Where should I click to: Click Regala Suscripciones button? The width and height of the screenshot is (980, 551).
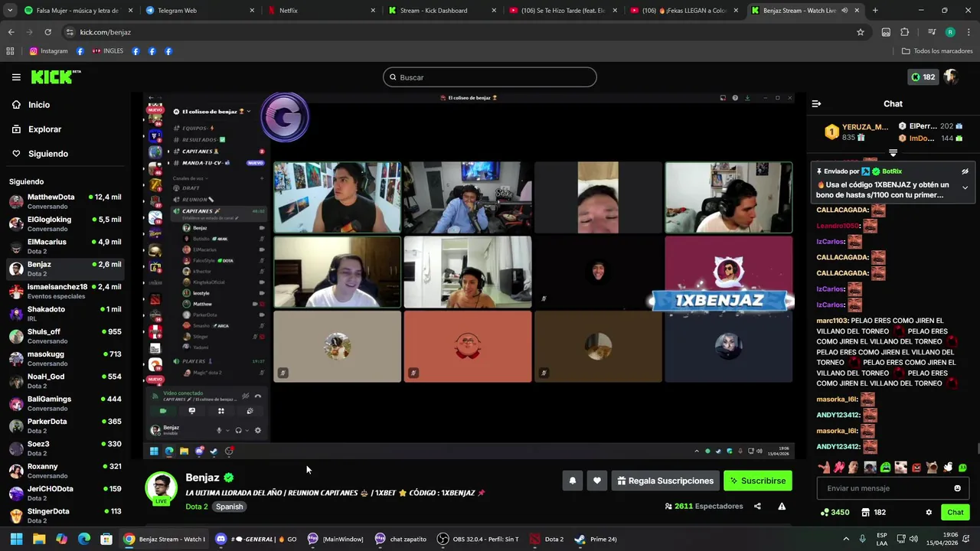pyautogui.click(x=665, y=481)
